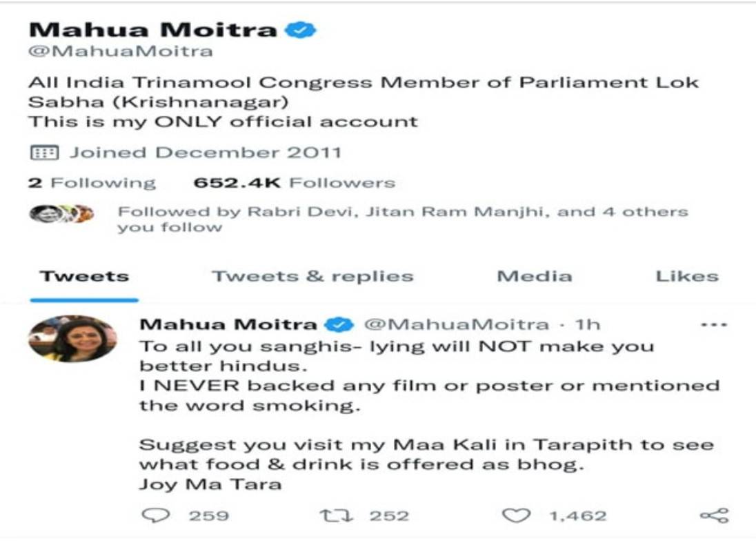The width and height of the screenshot is (756, 541).
Task: Switch to the Tweets & replies tab
Action: click(x=312, y=277)
